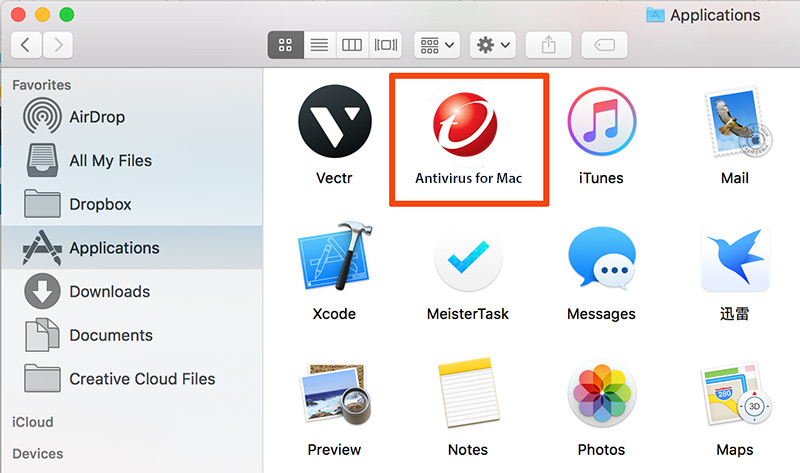Select the Preview app icon
Image resolution: width=800 pixels, height=473 pixels.
pos(335,394)
